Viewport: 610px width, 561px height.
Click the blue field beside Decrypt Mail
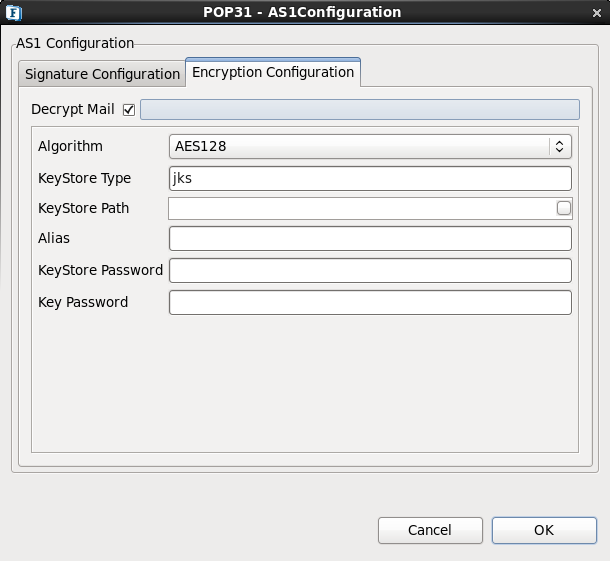(x=360, y=110)
